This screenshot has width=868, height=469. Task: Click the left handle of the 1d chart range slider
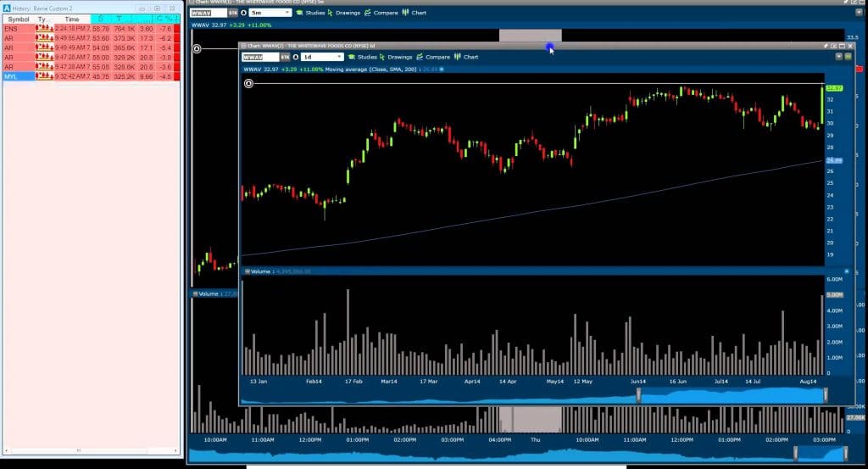tap(638, 395)
